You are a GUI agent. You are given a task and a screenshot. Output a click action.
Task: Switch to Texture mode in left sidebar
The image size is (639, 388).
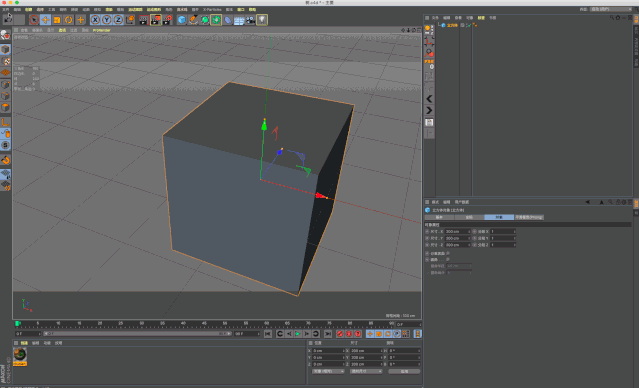[x=5, y=61]
